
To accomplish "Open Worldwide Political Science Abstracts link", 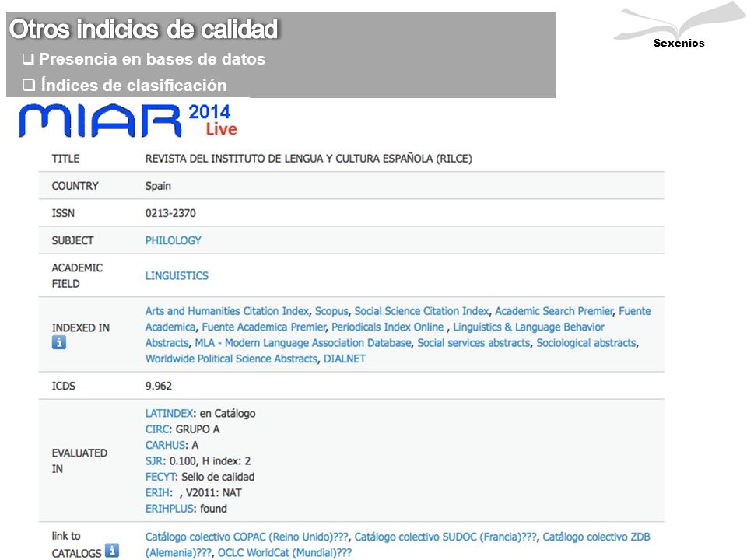I will coord(232,359).
